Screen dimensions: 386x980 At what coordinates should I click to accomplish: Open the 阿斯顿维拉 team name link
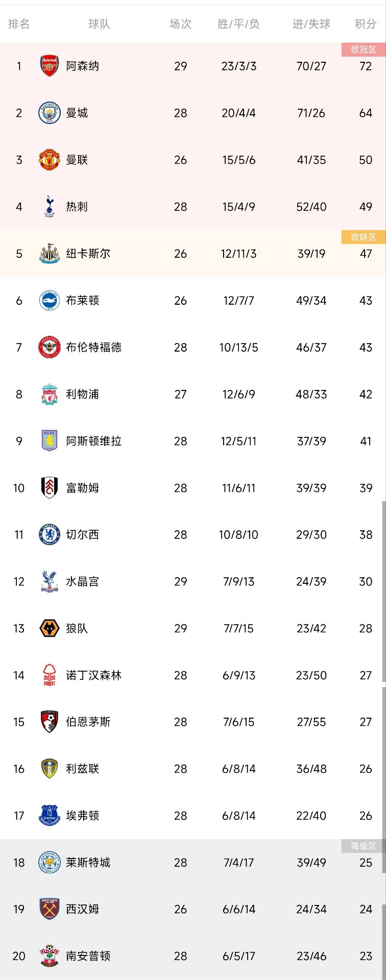[93, 441]
